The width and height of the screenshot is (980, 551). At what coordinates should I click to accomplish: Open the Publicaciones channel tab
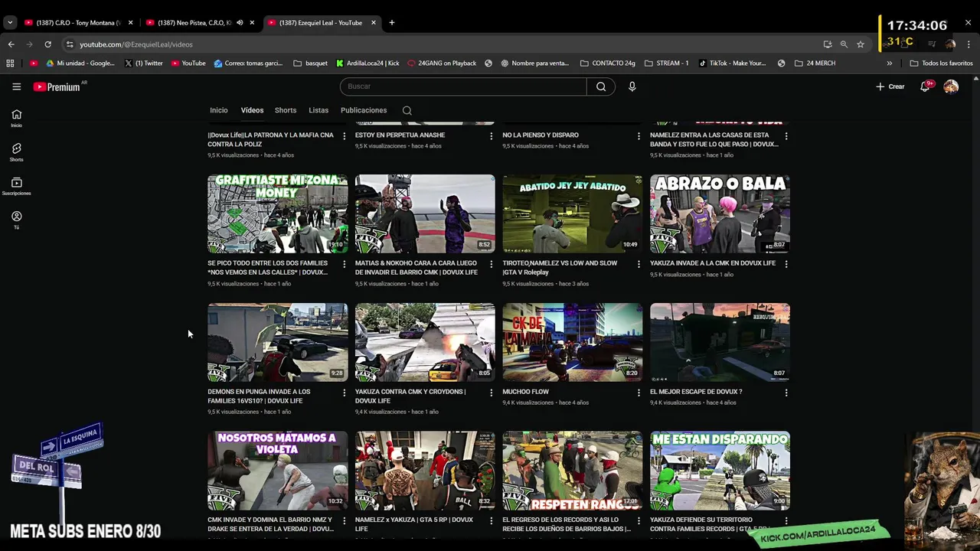click(364, 110)
